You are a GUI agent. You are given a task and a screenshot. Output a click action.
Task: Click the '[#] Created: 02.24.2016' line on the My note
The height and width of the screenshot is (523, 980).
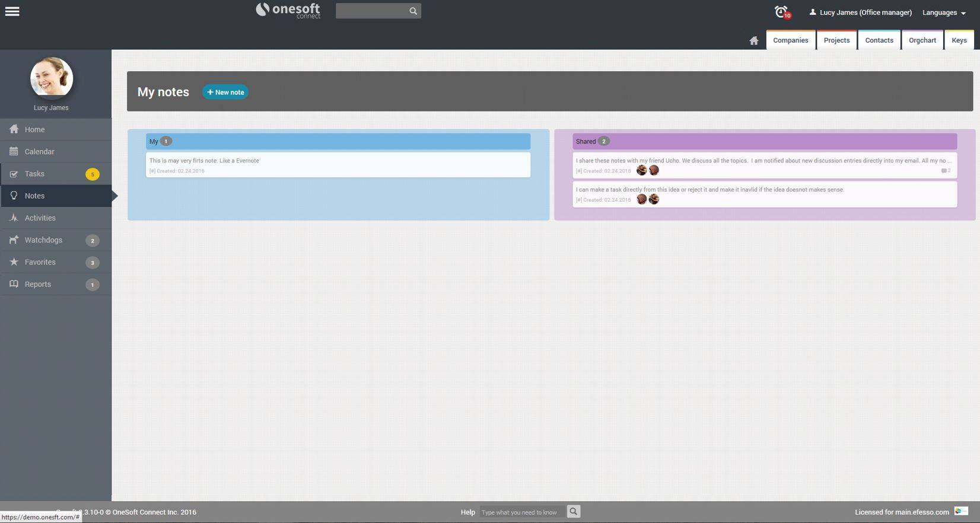(x=177, y=171)
